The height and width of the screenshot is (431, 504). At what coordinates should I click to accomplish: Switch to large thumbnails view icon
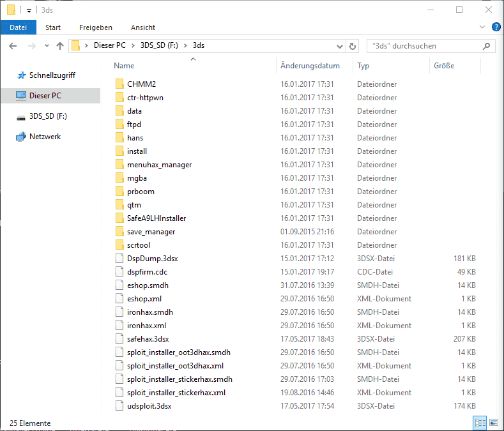point(494,422)
